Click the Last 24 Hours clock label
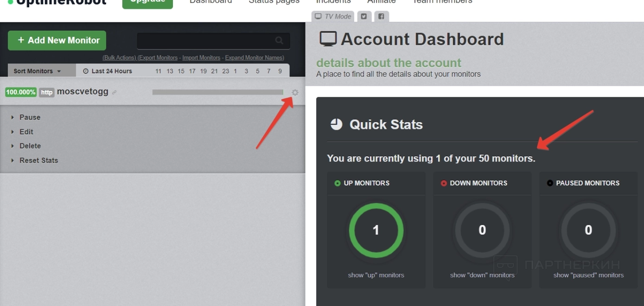The height and width of the screenshot is (306, 644). pyautogui.click(x=108, y=71)
